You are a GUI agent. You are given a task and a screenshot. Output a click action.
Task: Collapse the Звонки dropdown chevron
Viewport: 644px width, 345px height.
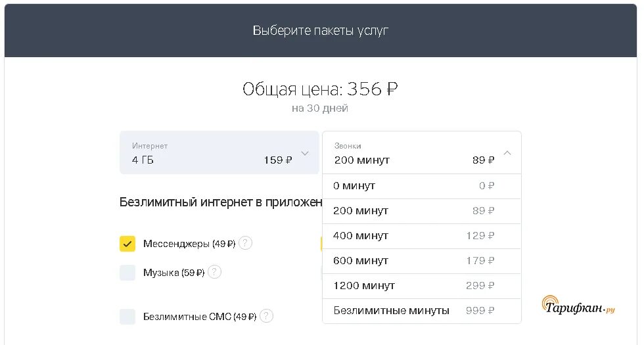(x=507, y=152)
